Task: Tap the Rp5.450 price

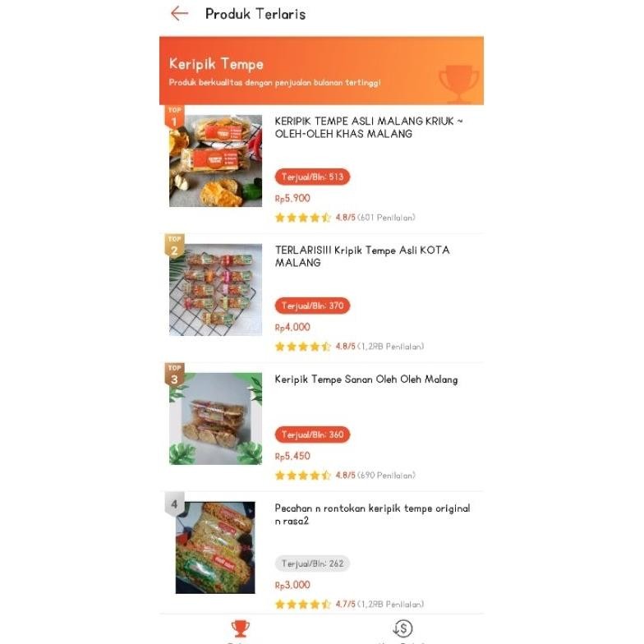Action: click(292, 456)
